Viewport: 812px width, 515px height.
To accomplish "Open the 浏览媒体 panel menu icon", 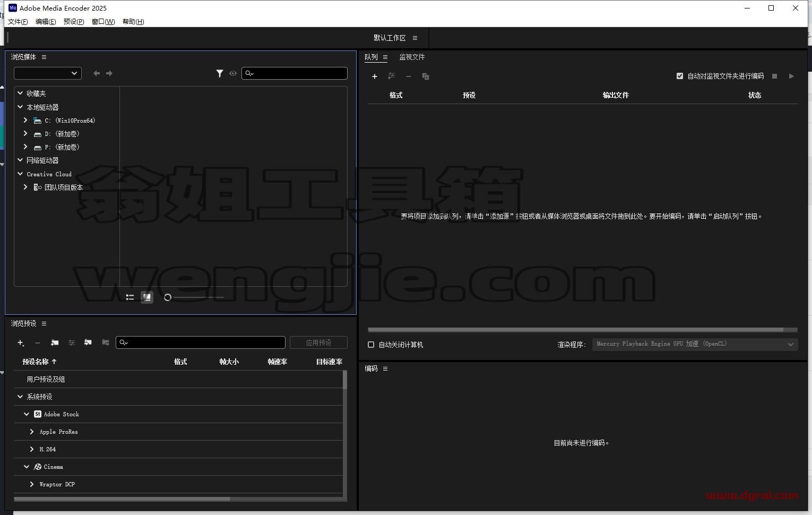I will (44, 57).
